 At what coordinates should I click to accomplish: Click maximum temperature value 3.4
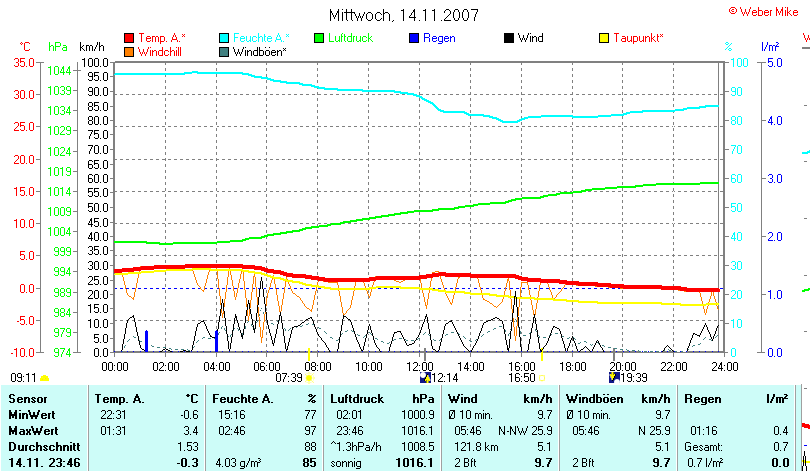pyautogui.click(x=191, y=431)
